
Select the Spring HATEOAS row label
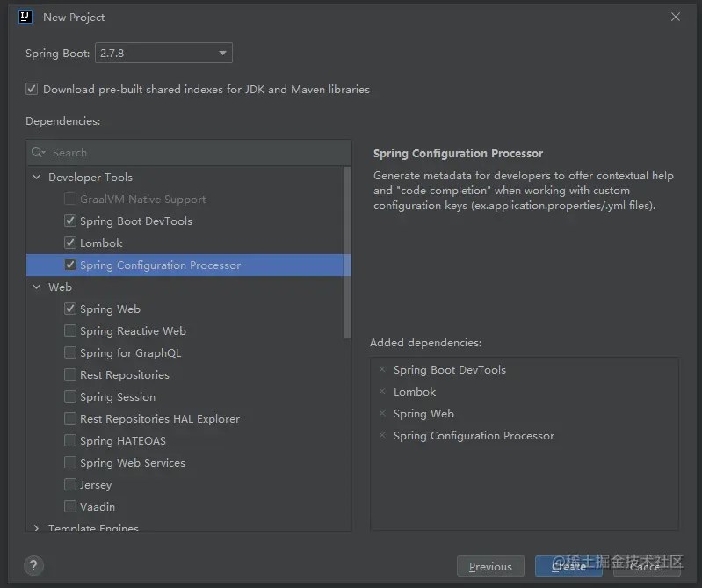point(123,440)
